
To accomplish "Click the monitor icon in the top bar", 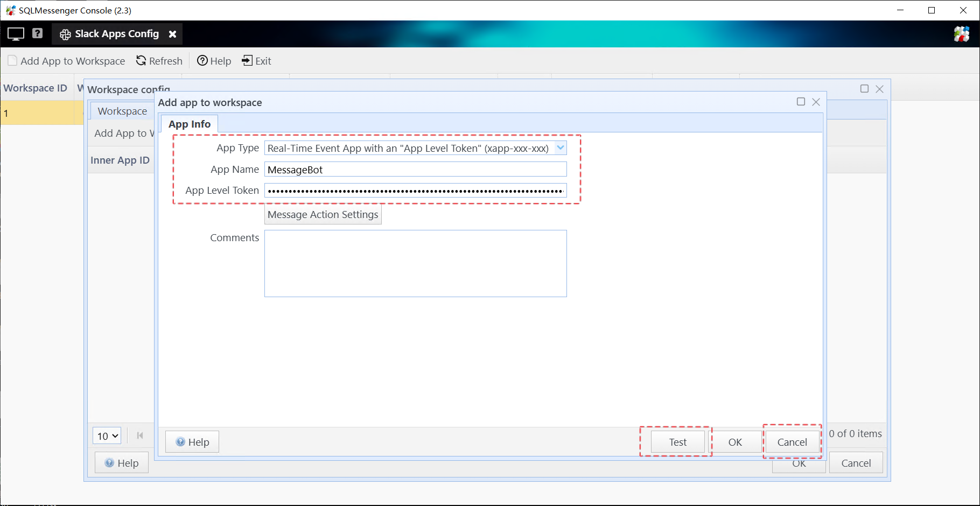I will point(16,34).
